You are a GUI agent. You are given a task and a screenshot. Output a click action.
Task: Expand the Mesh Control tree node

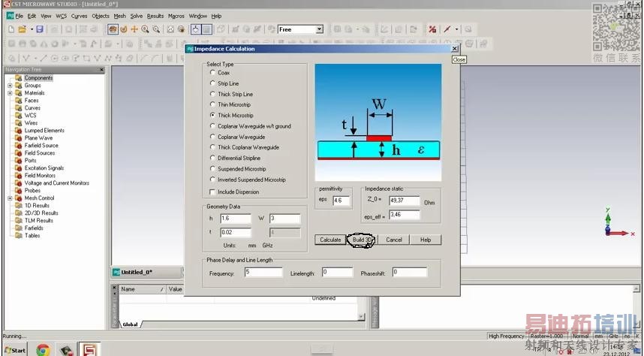point(10,198)
